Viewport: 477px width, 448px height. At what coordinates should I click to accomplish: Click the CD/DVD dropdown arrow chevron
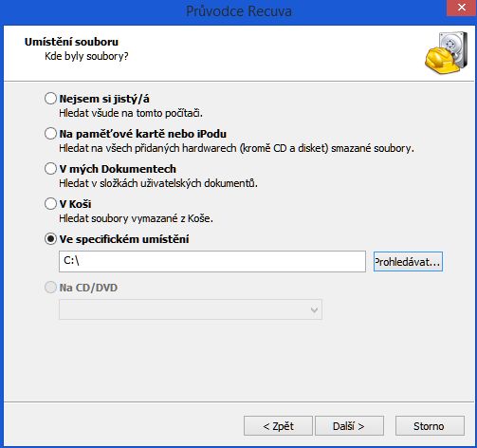(314, 309)
